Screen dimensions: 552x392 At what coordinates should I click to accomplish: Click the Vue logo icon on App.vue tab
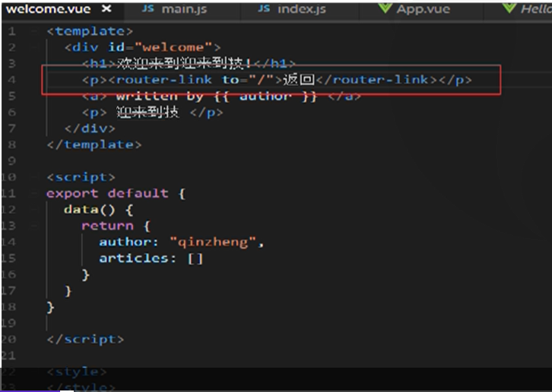[385, 8]
